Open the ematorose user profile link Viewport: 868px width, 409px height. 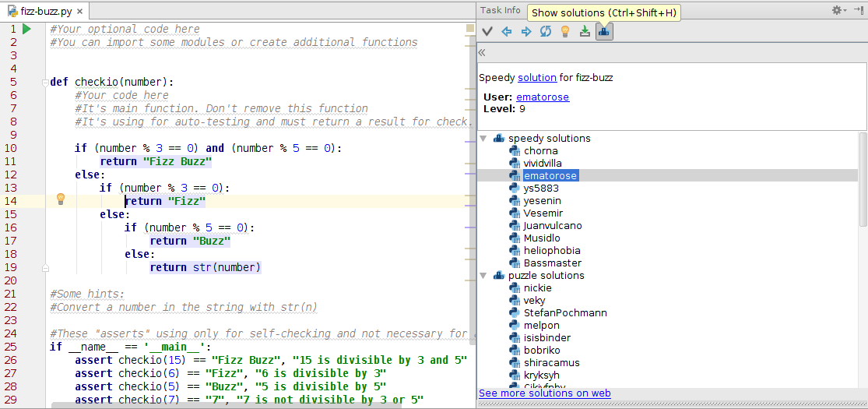[543, 97]
